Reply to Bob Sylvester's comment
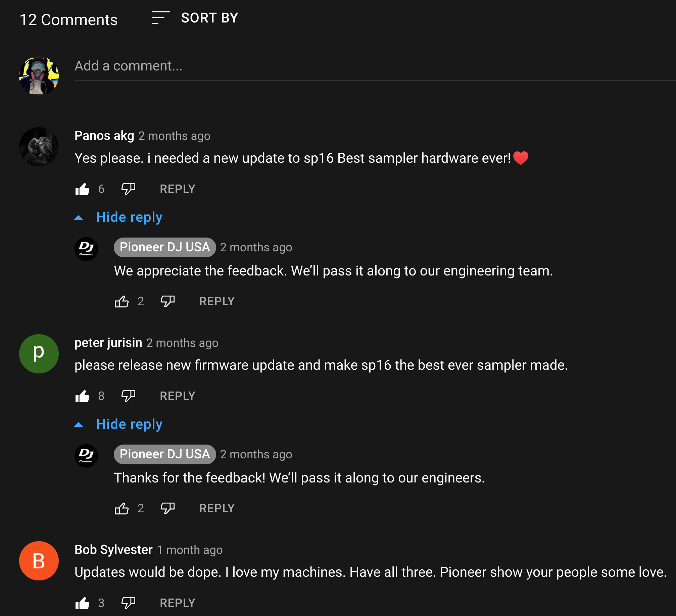The width and height of the screenshot is (676, 616). (177, 603)
